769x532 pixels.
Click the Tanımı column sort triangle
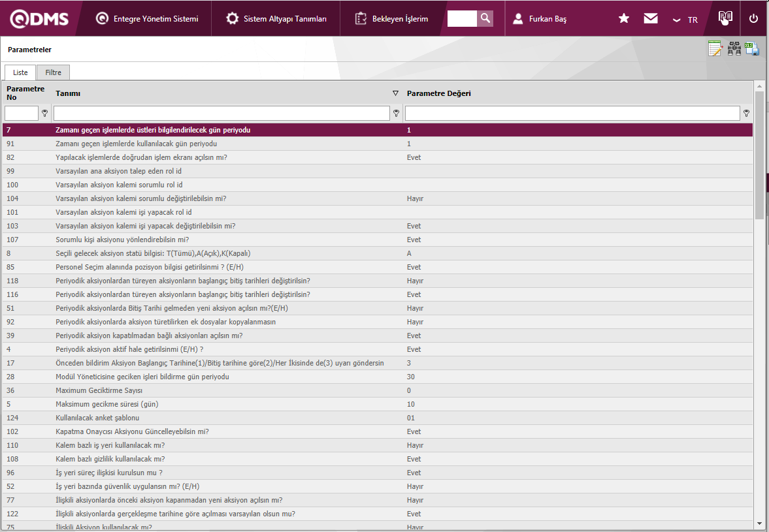[395, 93]
